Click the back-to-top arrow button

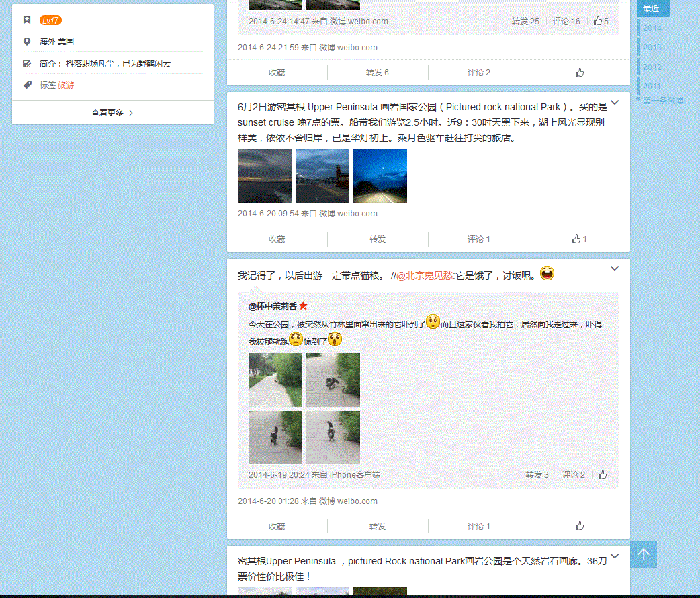coord(643,554)
